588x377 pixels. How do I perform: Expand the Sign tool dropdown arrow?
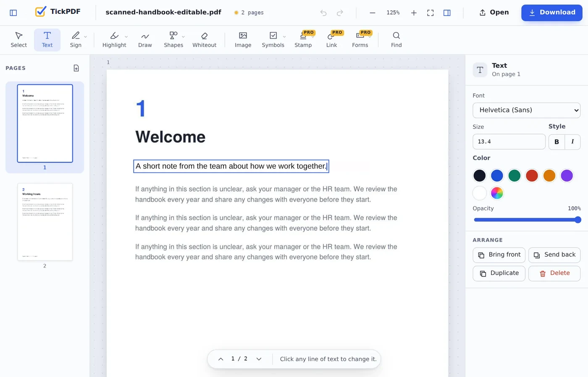pyautogui.click(x=85, y=37)
